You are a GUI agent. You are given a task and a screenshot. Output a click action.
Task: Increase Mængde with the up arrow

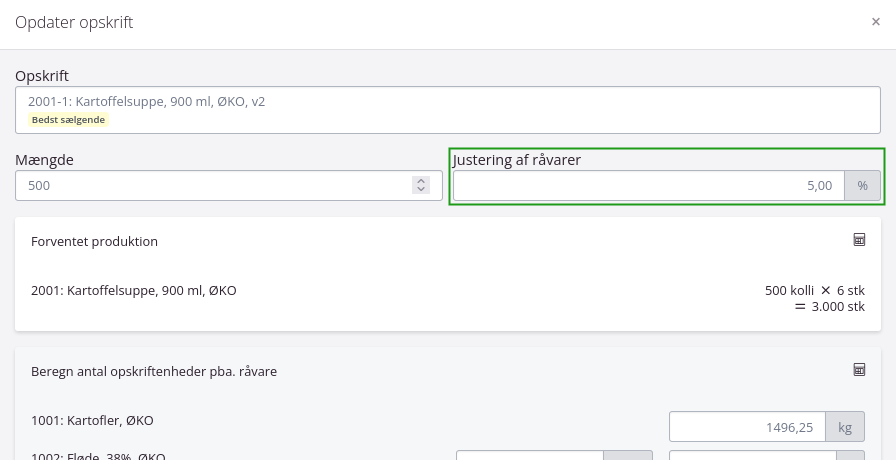421,181
